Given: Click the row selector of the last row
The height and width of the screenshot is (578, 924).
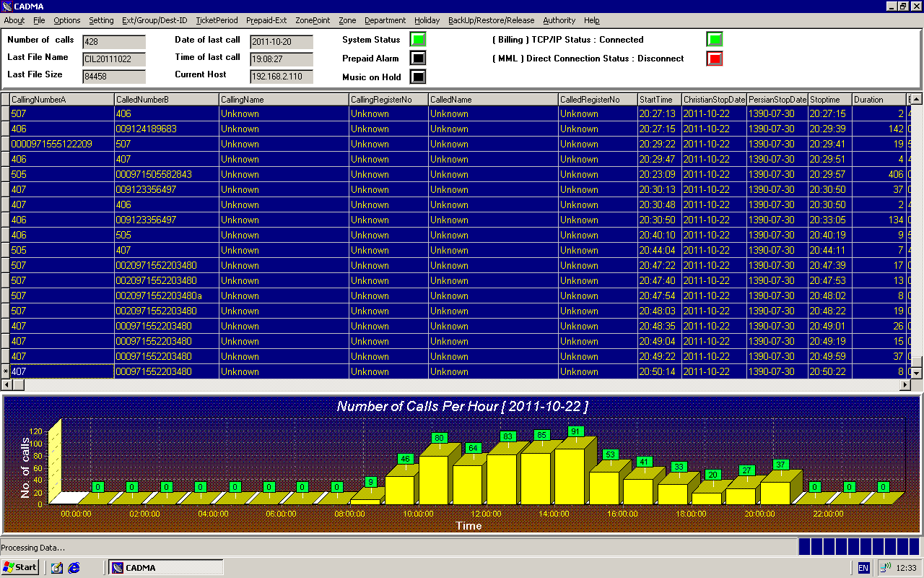Looking at the screenshot, I should [5, 371].
